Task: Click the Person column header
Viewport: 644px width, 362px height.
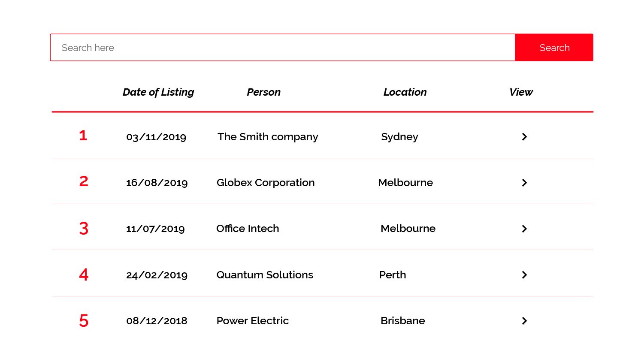Action: [263, 92]
